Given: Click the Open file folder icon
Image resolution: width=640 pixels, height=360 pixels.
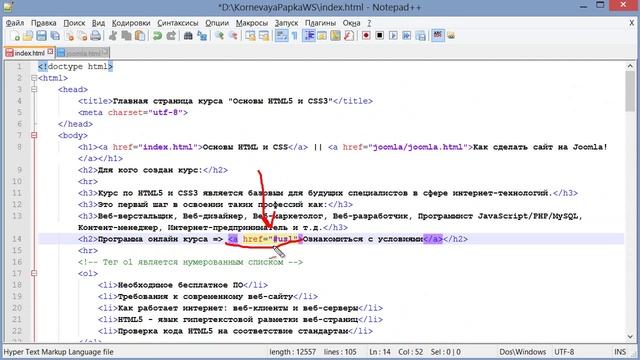Looking at the screenshot, I should tap(28, 36).
